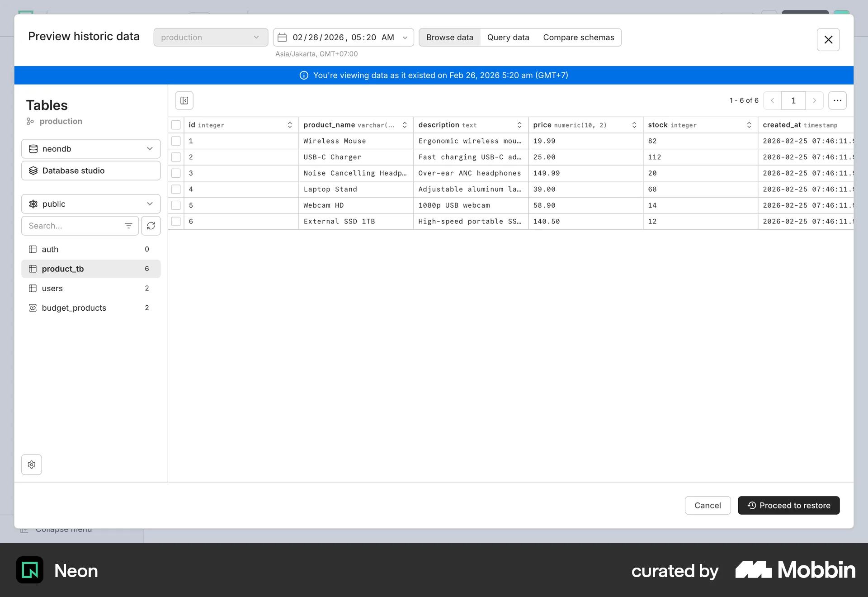Sort by the product_name column arrows

405,125
